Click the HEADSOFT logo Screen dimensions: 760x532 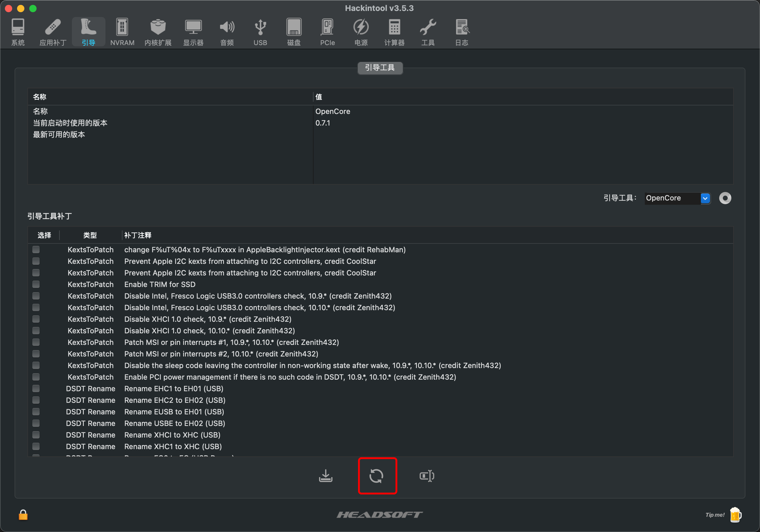380,514
